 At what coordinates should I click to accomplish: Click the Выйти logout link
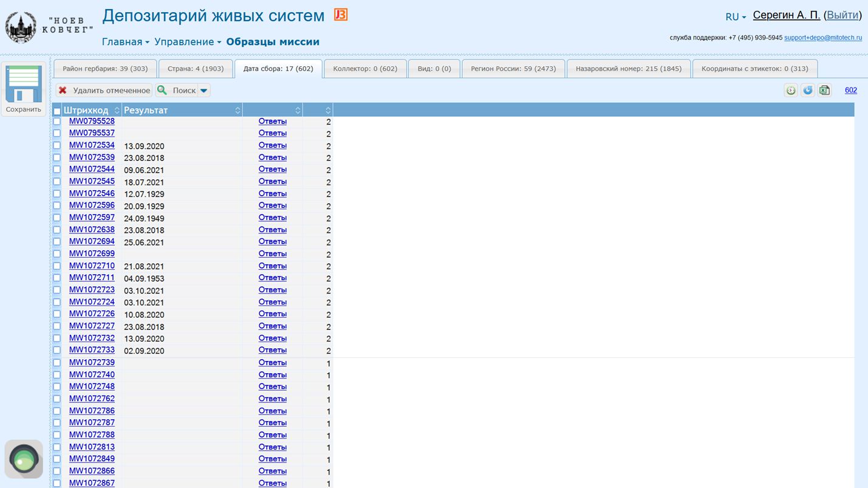[x=843, y=15]
